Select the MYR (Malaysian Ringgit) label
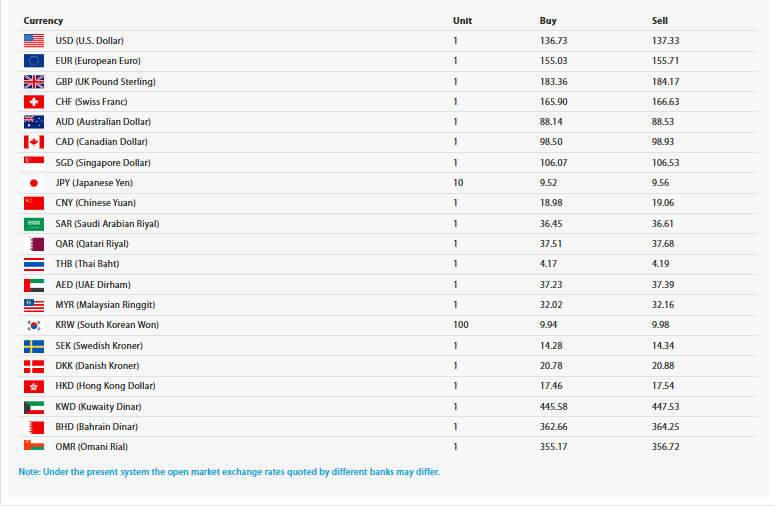 tap(105, 305)
